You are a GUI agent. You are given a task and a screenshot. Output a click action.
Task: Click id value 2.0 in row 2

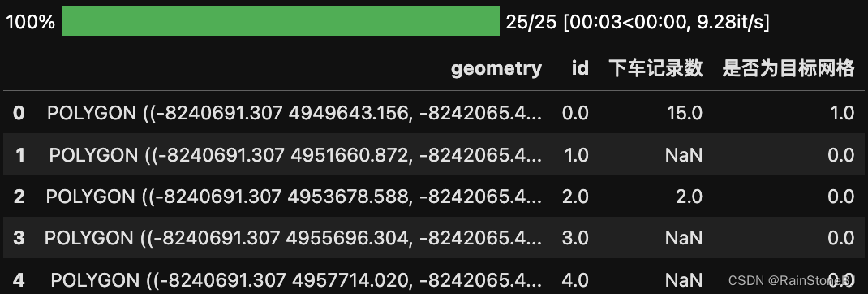[575, 197]
